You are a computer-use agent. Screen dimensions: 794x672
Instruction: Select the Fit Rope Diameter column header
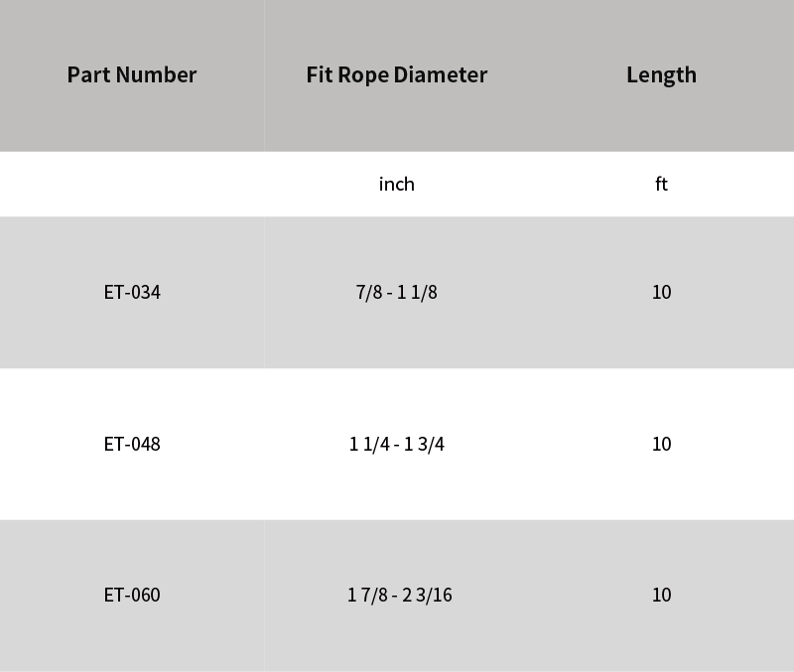click(396, 74)
